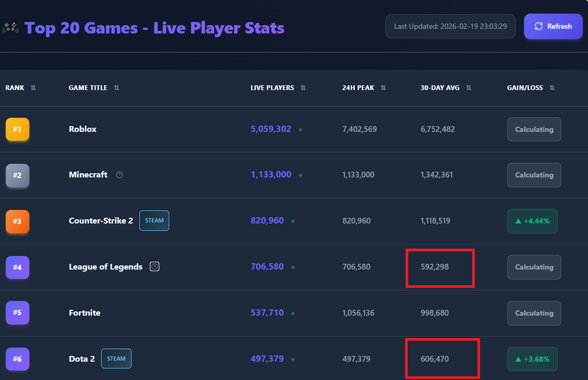Click the +4.44% gain indicator
588x380 pixels.
(532, 221)
